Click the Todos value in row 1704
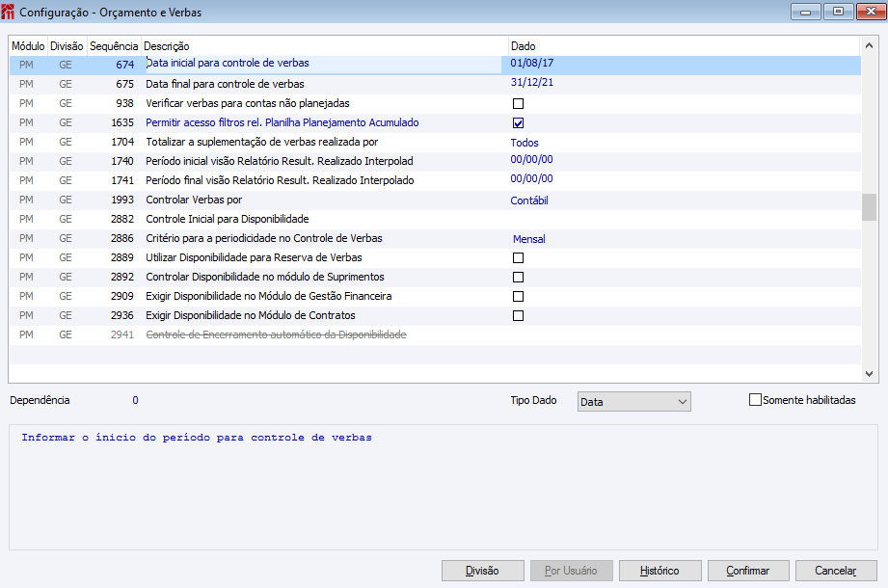888x588 pixels. pyautogui.click(x=524, y=143)
